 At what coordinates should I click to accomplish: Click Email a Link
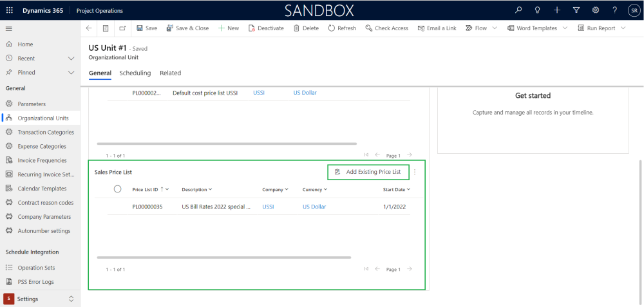tap(437, 28)
